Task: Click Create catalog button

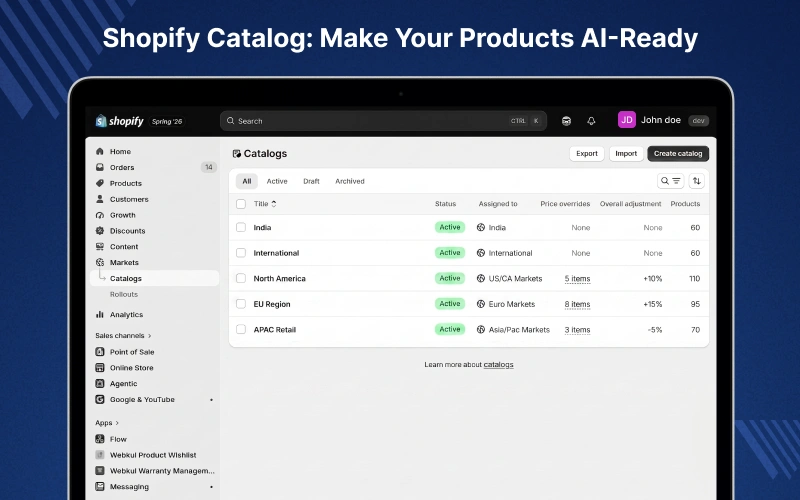Action: tap(678, 154)
